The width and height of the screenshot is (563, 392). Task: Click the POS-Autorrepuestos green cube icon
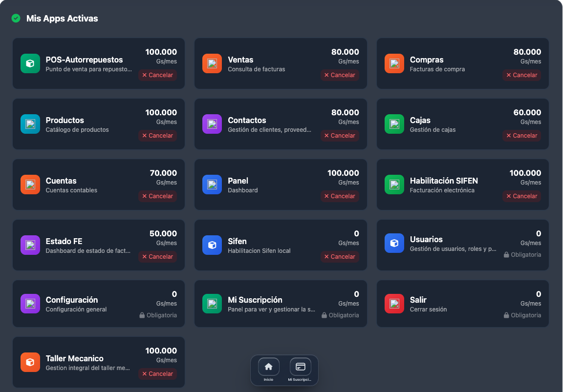click(x=30, y=63)
